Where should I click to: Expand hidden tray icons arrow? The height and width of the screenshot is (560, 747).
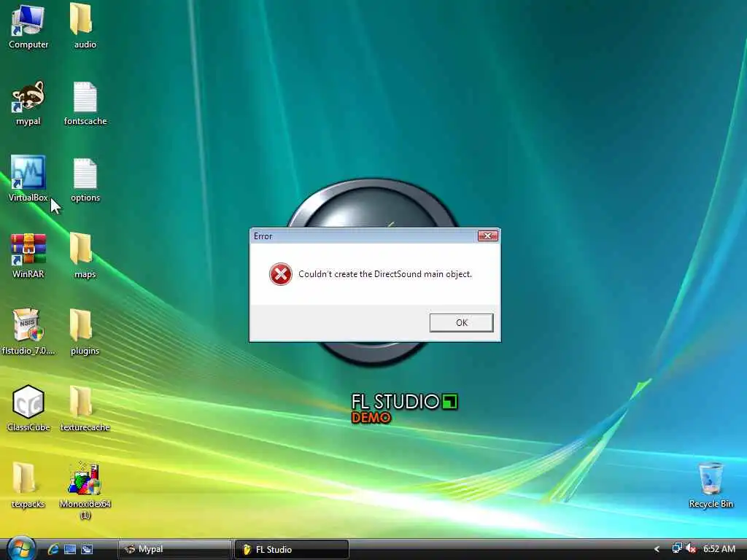click(657, 549)
